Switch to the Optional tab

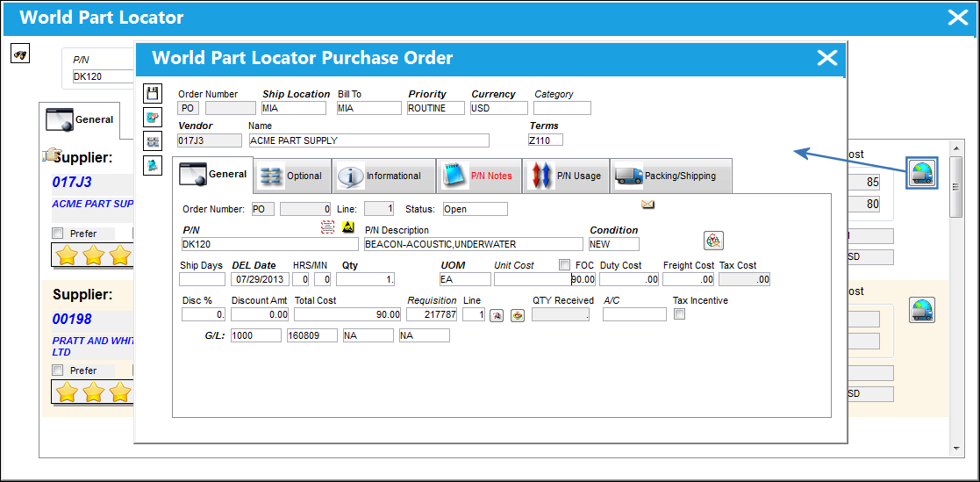tap(292, 176)
